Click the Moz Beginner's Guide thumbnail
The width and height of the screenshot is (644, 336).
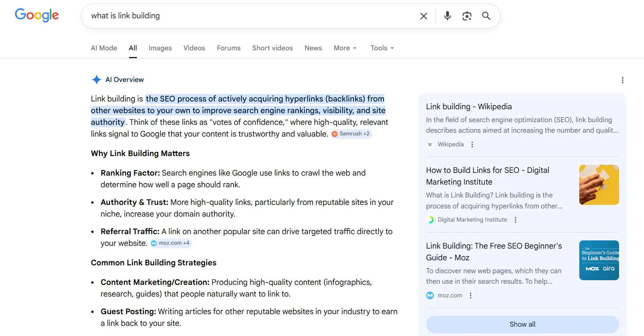click(x=599, y=260)
